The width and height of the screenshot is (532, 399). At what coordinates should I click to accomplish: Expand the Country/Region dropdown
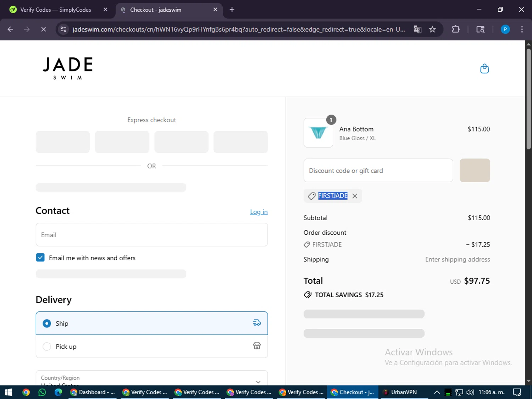(x=152, y=378)
